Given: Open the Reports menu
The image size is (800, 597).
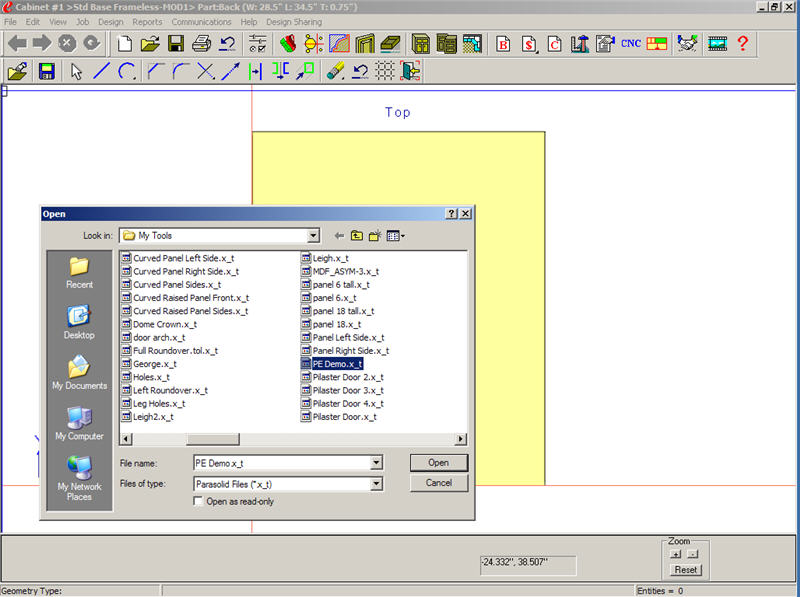Looking at the screenshot, I should point(147,22).
